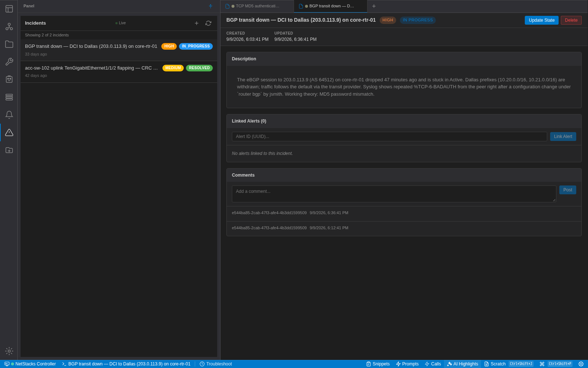
Task: Click the IN PROGRESS badge in incident header
Action: coord(418,20)
